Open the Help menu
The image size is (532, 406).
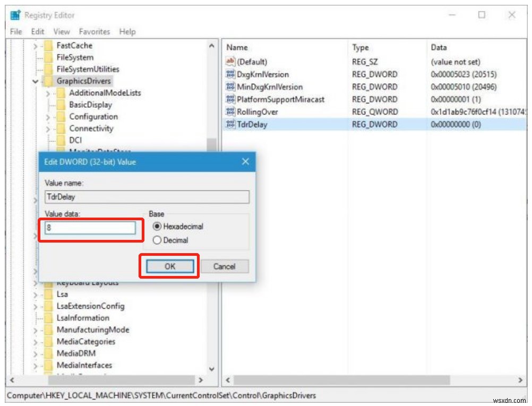(x=127, y=31)
